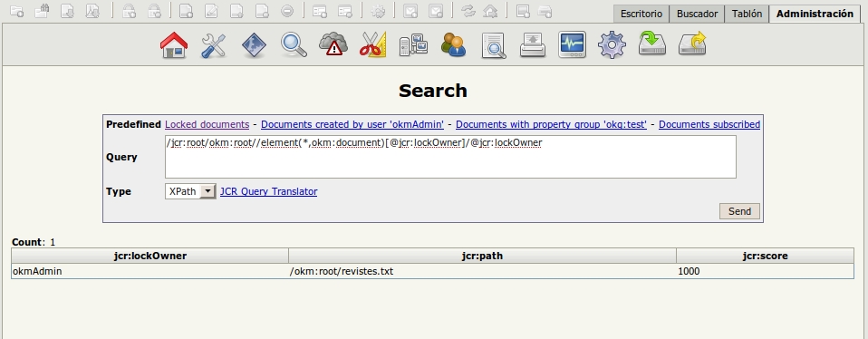The width and height of the screenshot is (868, 339).
Task: Click the greyed workflow gear toolbar icon
Action: 378,11
